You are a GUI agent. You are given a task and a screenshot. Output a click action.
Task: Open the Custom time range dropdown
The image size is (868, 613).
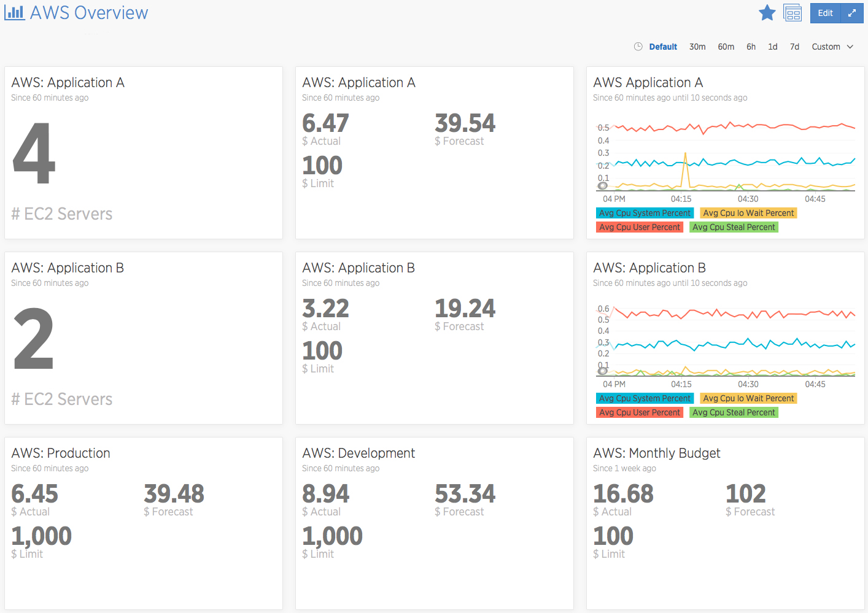tap(832, 47)
